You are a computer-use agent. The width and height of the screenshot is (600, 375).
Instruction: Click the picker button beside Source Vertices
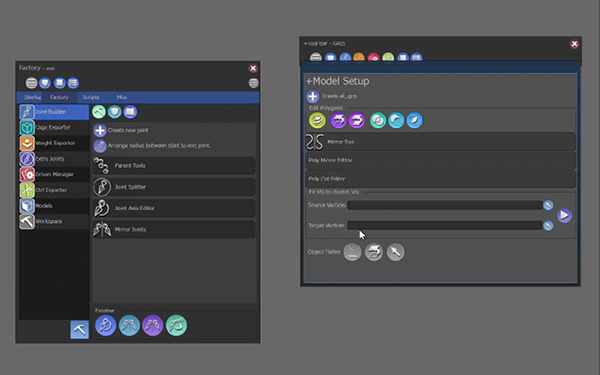point(548,205)
